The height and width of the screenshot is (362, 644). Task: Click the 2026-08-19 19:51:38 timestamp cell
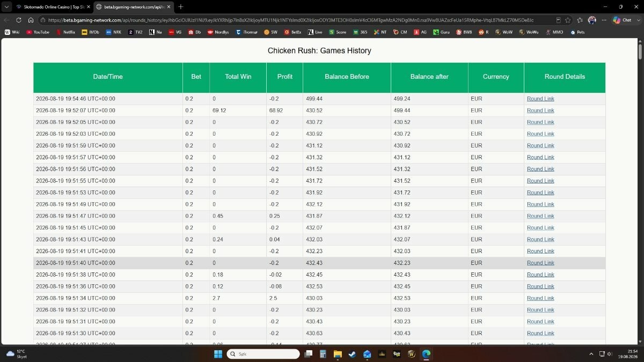coord(108,275)
